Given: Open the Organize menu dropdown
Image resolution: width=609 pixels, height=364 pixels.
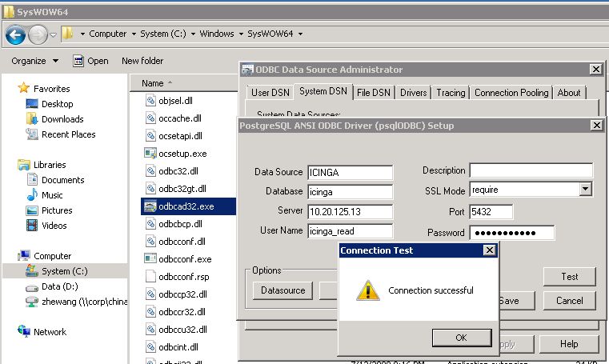Looking at the screenshot, I should 35,61.
